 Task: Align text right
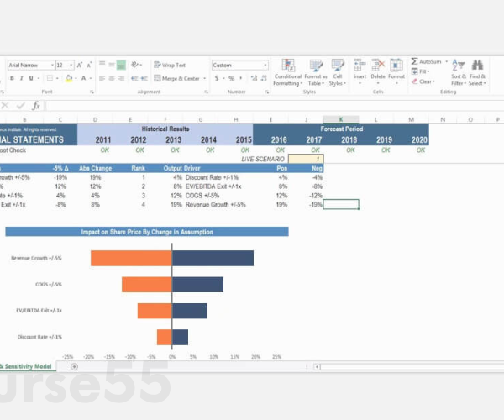pyautogui.click(x=121, y=78)
